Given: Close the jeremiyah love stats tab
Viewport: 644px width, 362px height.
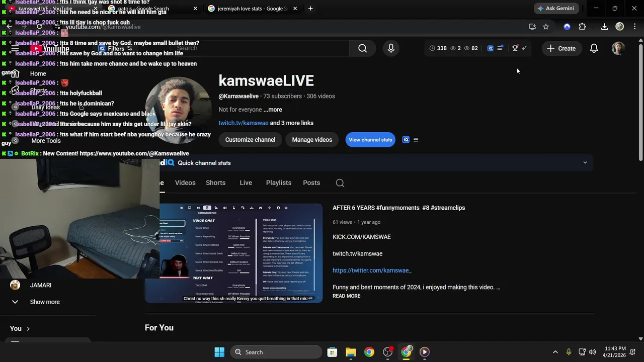Looking at the screenshot, I should pyautogui.click(x=295, y=9).
